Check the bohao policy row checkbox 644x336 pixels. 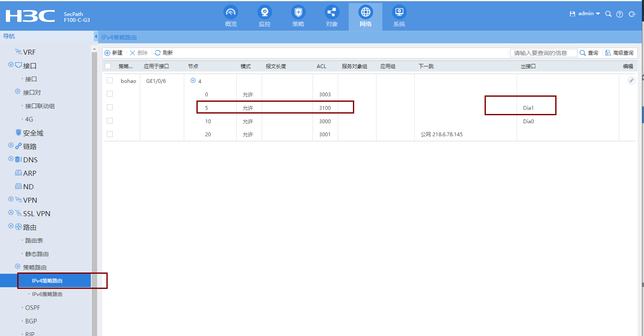coord(110,80)
